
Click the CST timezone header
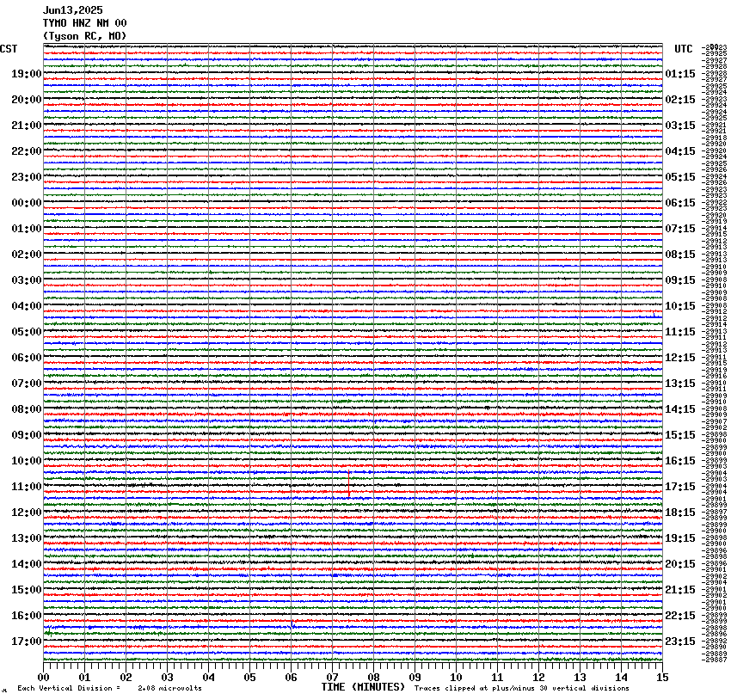point(9,49)
